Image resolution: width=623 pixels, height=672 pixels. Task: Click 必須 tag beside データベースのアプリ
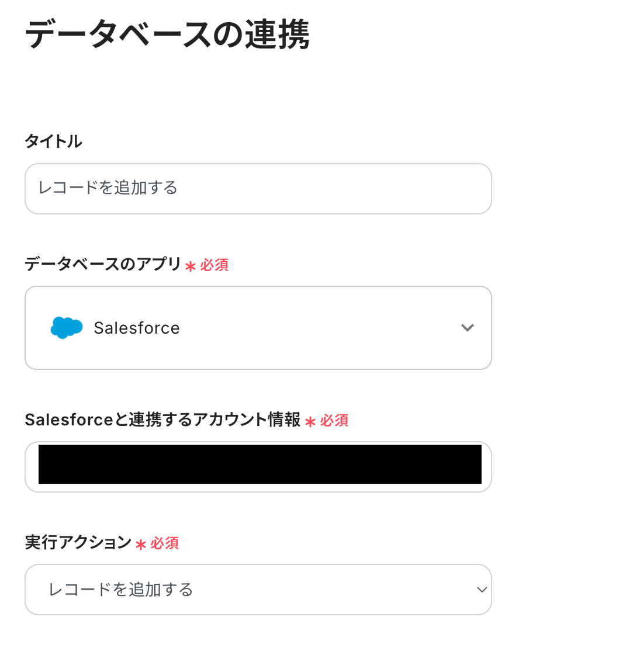tap(214, 265)
